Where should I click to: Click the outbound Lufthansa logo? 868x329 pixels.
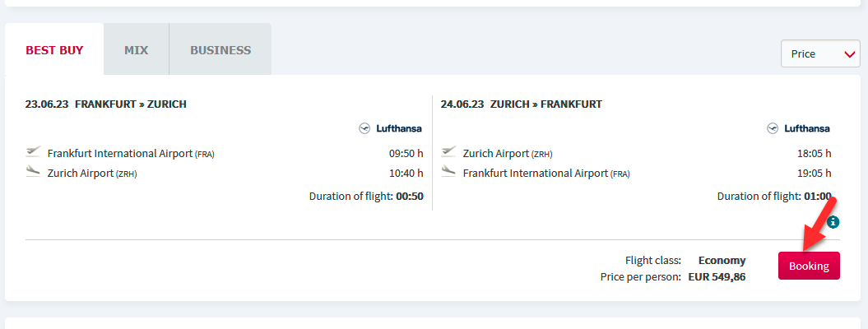point(390,128)
